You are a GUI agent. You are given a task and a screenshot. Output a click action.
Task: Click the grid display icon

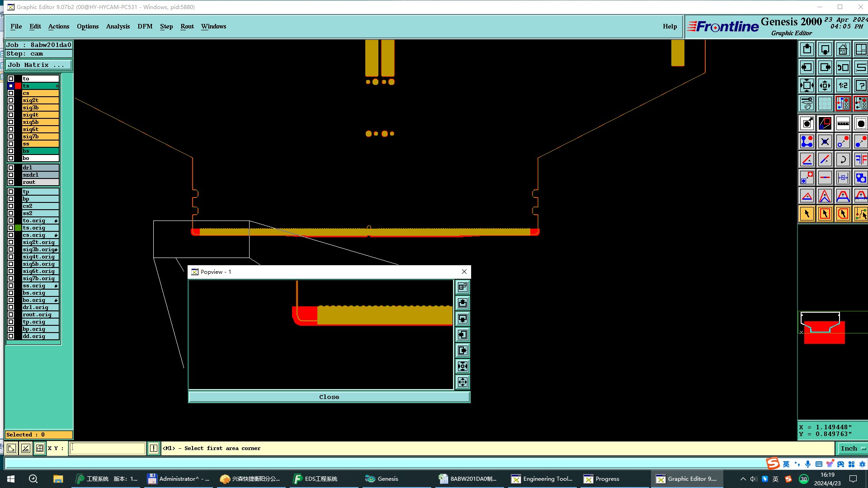click(x=825, y=103)
